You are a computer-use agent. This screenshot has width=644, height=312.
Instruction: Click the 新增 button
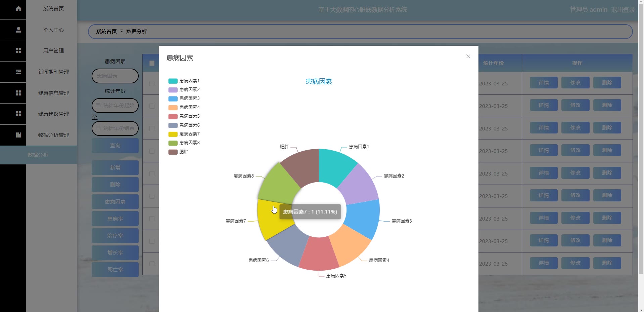point(115,167)
